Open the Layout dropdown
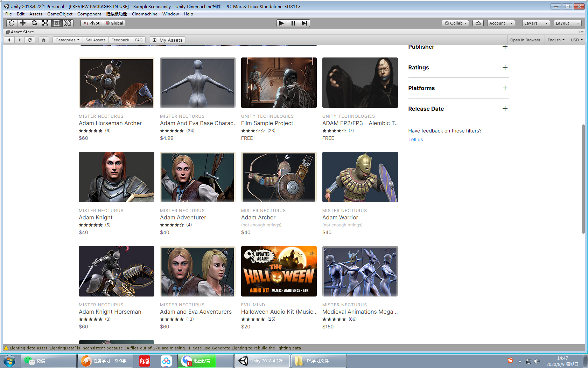The height and width of the screenshot is (368, 588). point(567,23)
